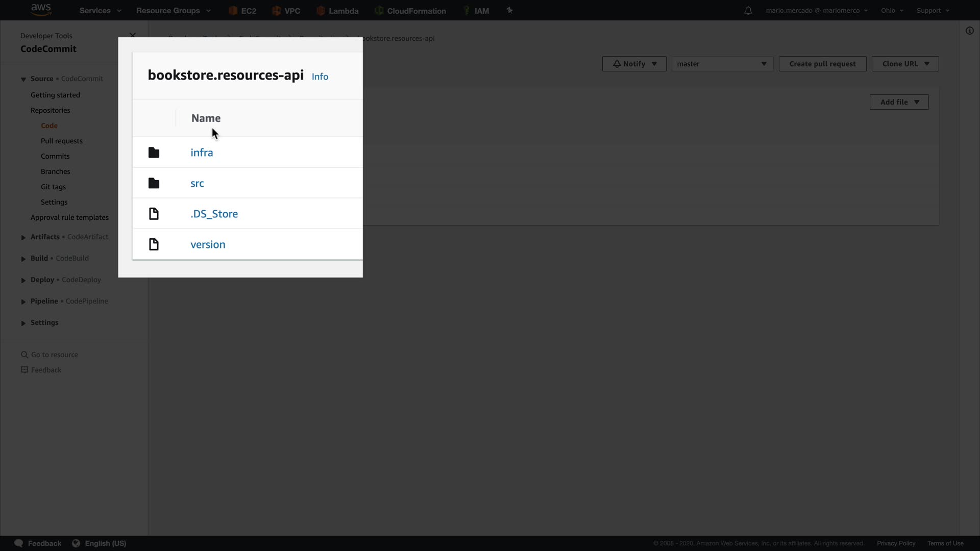Open the notifications bell icon
This screenshot has width=980, height=551.
[x=748, y=11]
